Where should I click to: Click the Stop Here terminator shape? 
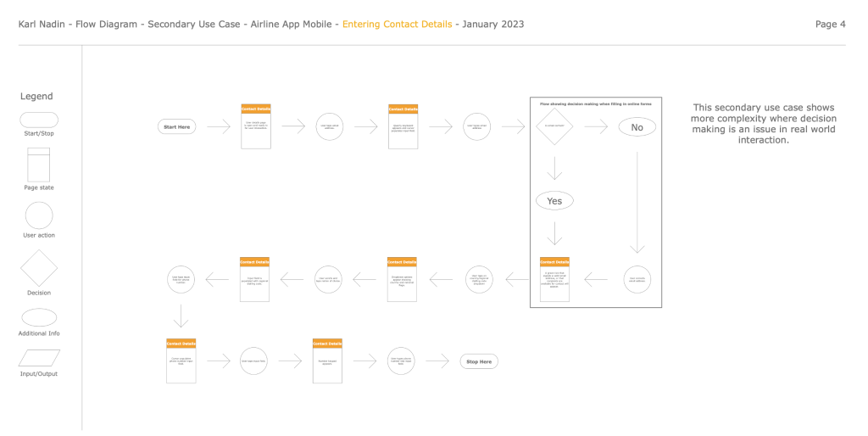point(479,361)
